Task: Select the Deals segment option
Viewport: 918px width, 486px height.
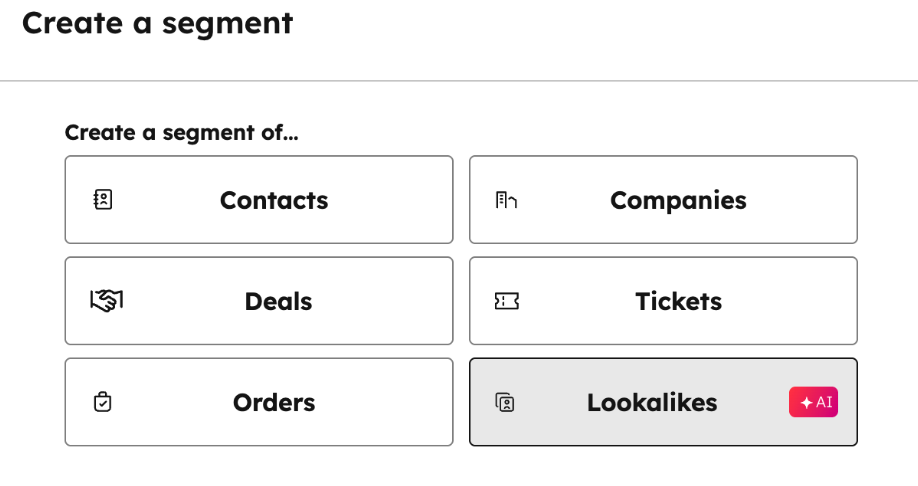Action: click(x=259, y=301)
